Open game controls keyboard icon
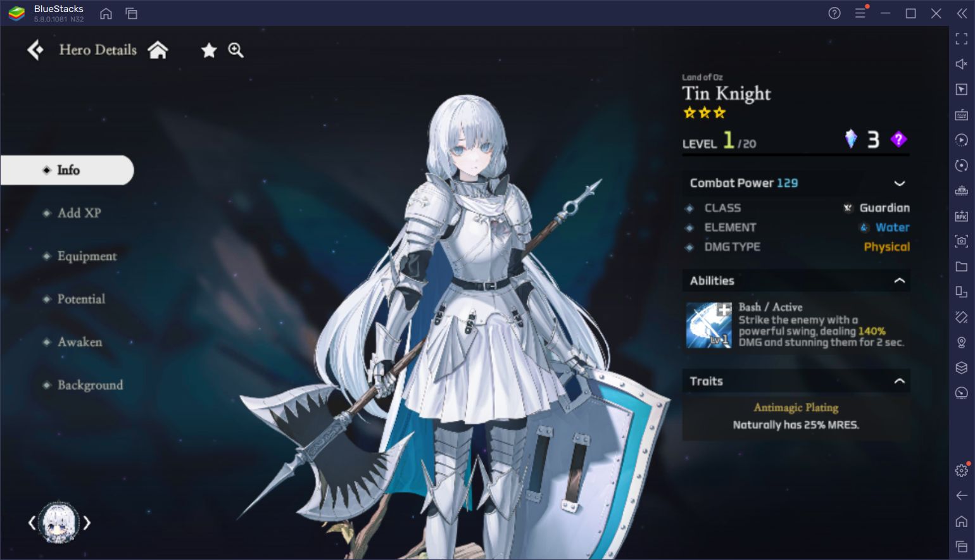 pos(962,115)
